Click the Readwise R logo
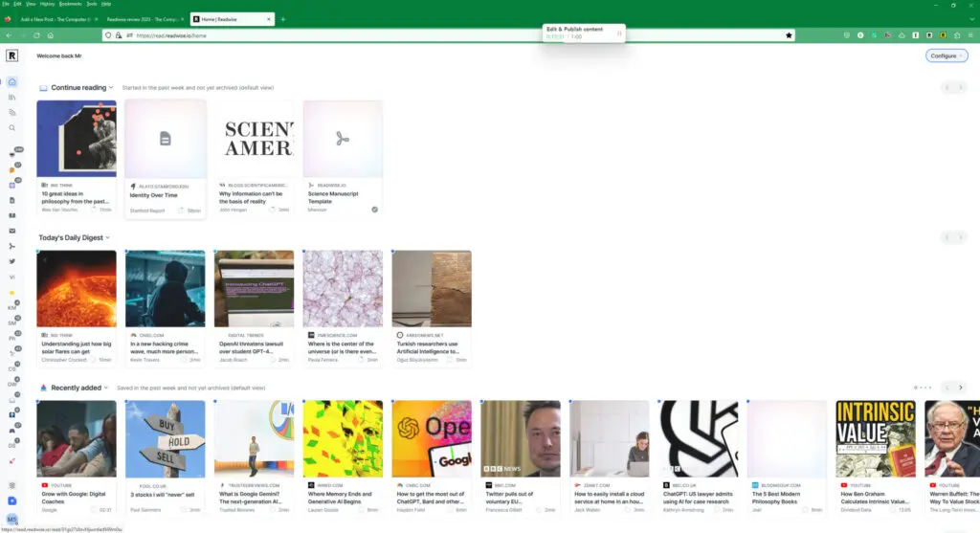This screenshot has width=980, height=533. [x=11, y=56]
